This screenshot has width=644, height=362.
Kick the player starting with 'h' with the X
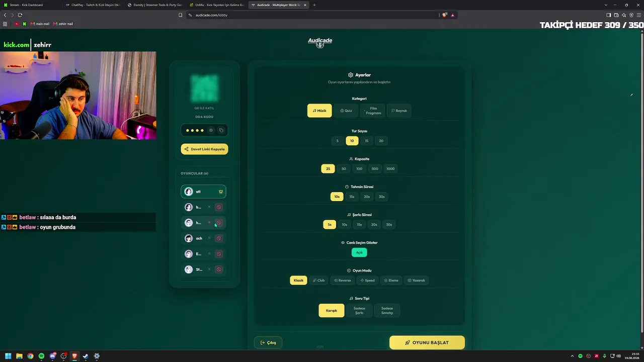209,223
